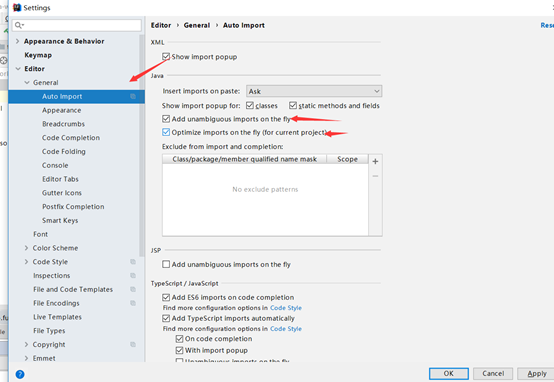Collapse the General subsection arrow

tap(27, 83)
